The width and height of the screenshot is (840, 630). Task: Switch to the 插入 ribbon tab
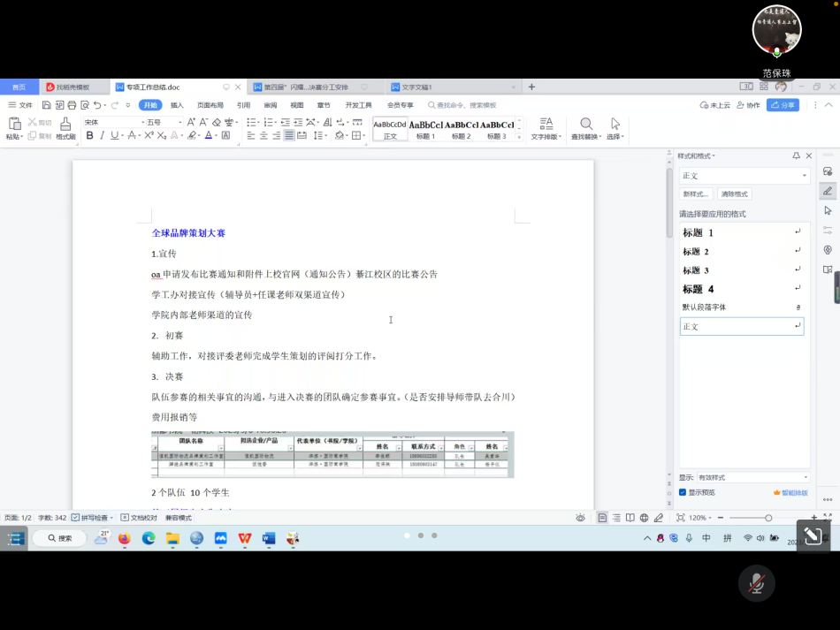point(177,105)
